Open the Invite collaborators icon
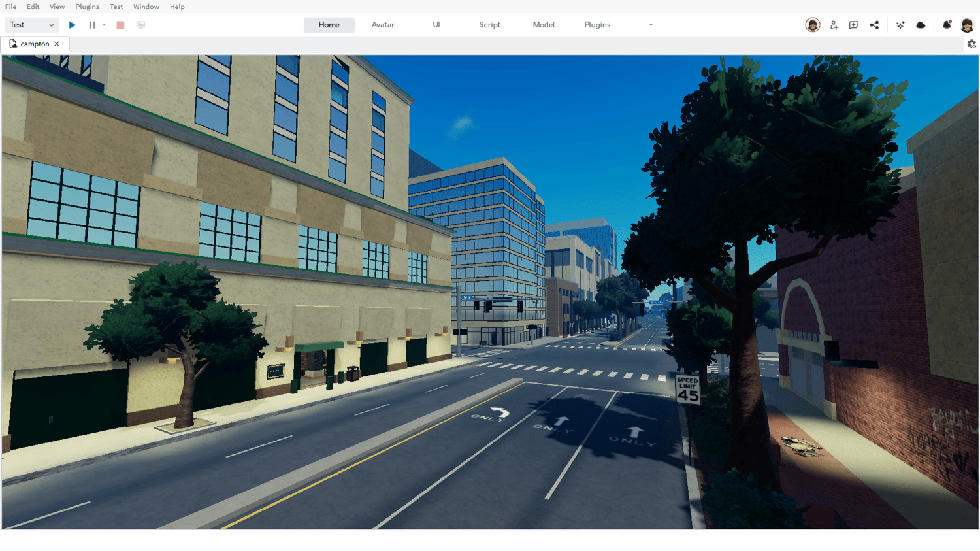The width and height of the screenshot is (980, 551). pos(834,24)
